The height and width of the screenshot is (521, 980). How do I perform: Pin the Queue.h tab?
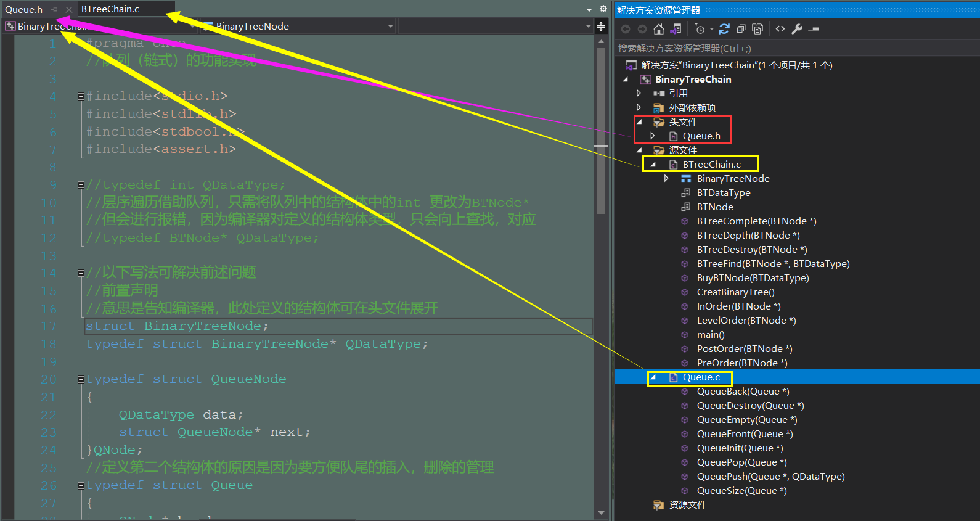(x=54, y=9)
